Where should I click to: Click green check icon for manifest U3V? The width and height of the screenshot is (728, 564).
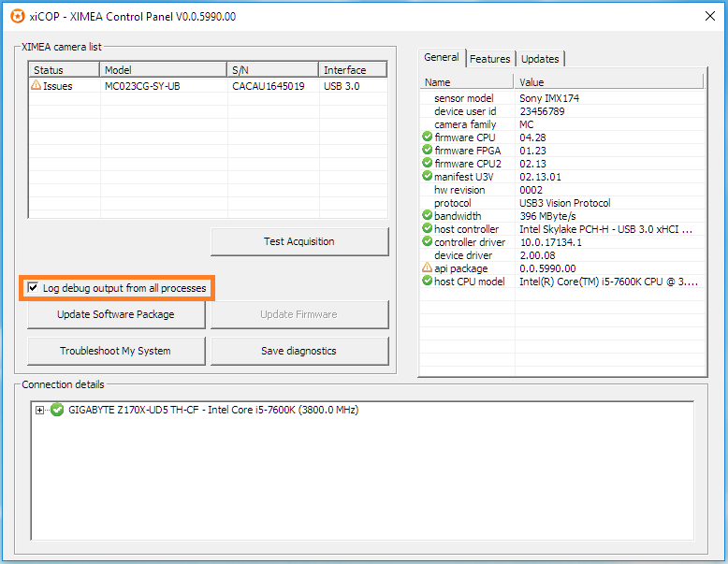pos(427,176)
